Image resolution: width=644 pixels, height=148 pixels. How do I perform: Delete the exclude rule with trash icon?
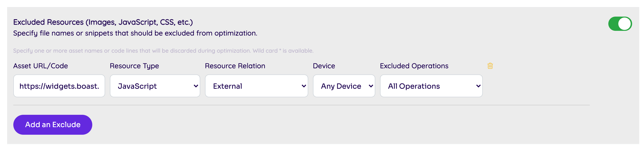point(490,66)
